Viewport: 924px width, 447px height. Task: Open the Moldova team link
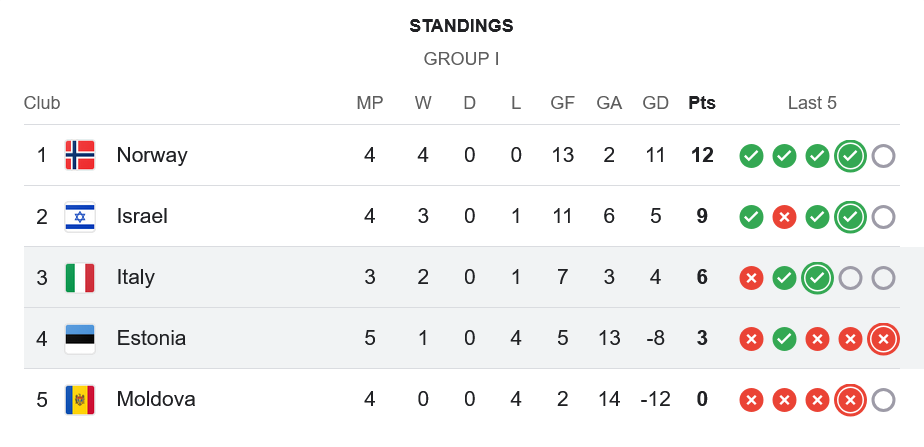pos(156,399)
